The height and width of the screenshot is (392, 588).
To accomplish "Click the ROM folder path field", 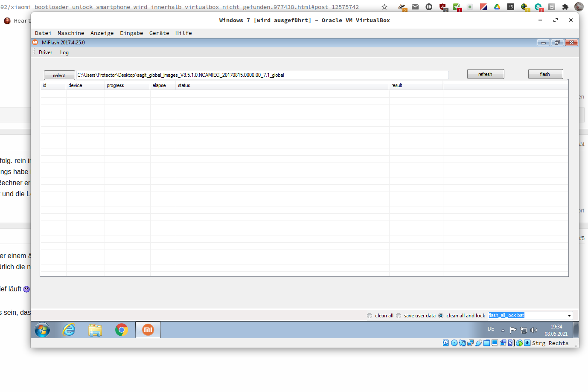I will click(262, 75).
